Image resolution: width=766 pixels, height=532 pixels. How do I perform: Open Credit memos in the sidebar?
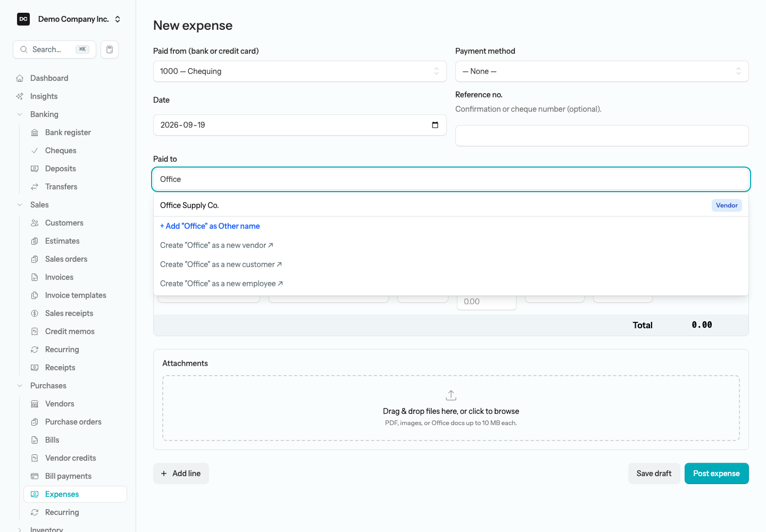tap(75, 331)
